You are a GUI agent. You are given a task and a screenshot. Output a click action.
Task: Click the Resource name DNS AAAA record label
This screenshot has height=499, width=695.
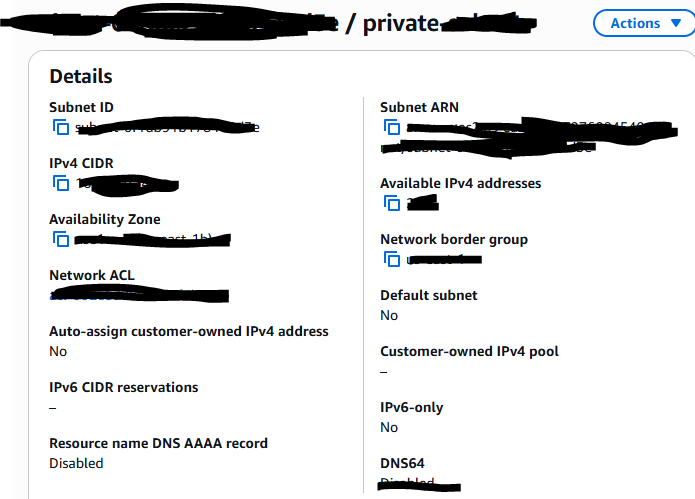[x=158, y=443]
